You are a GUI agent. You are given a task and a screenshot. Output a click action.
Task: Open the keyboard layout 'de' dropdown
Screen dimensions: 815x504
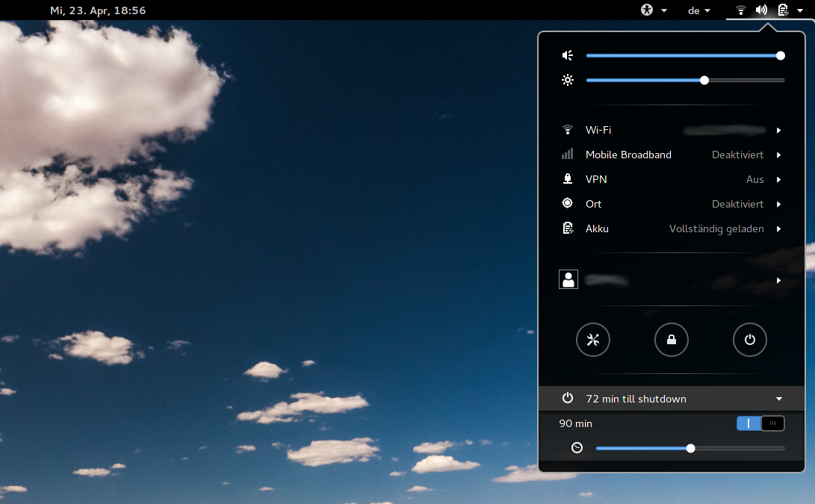click(698, 10)
